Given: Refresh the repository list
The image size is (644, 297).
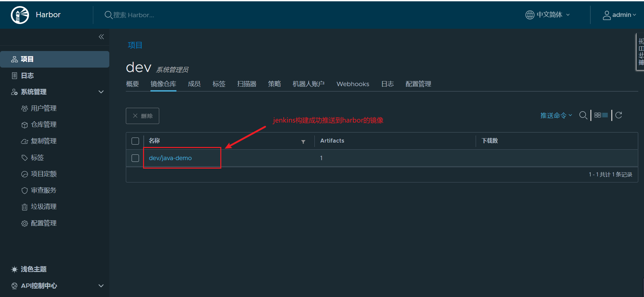Looking at the screenshot, I should [x=619, y=115].
